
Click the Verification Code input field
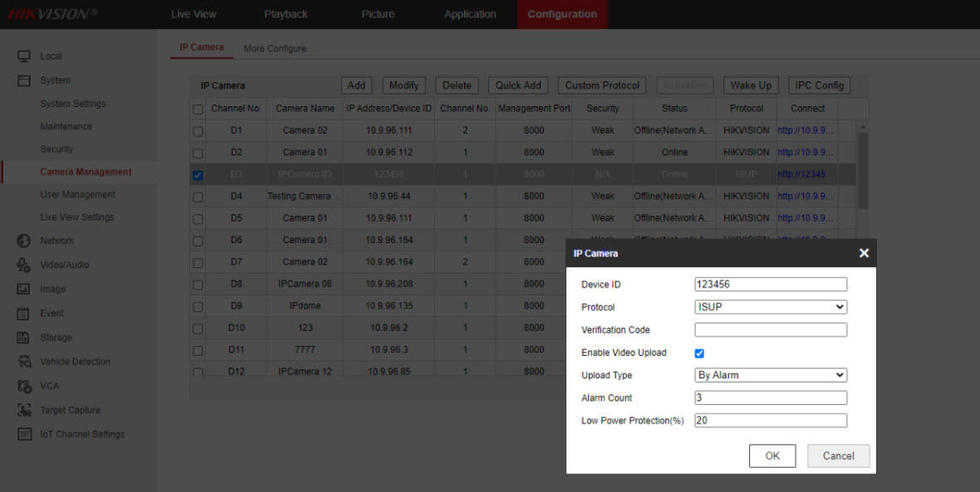771,330
